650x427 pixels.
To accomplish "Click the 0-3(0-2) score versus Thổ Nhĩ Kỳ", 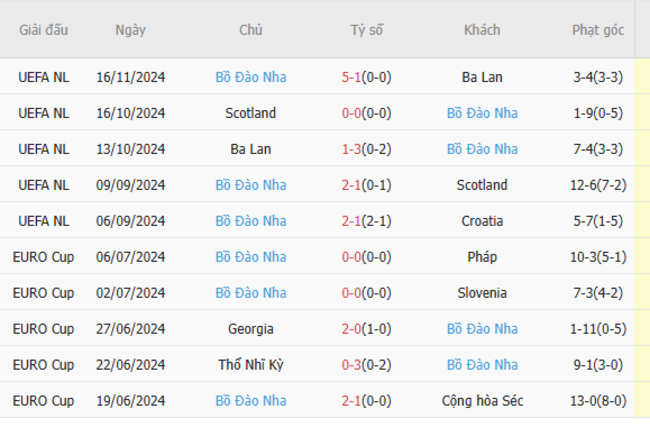I will (x=366, y=365).
